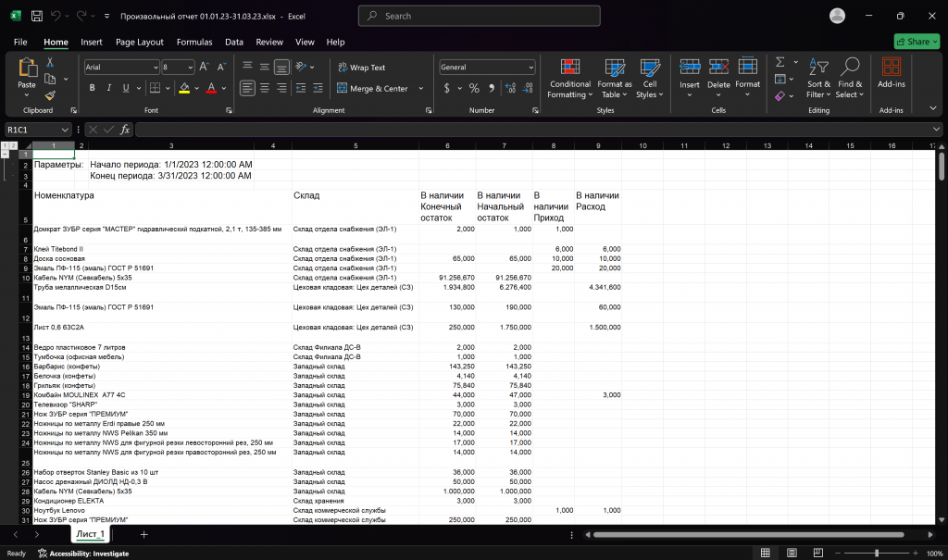Toggle Center horizontal alignment
The height and width of the screenshot is (560, 948).
tap(265, 88)
